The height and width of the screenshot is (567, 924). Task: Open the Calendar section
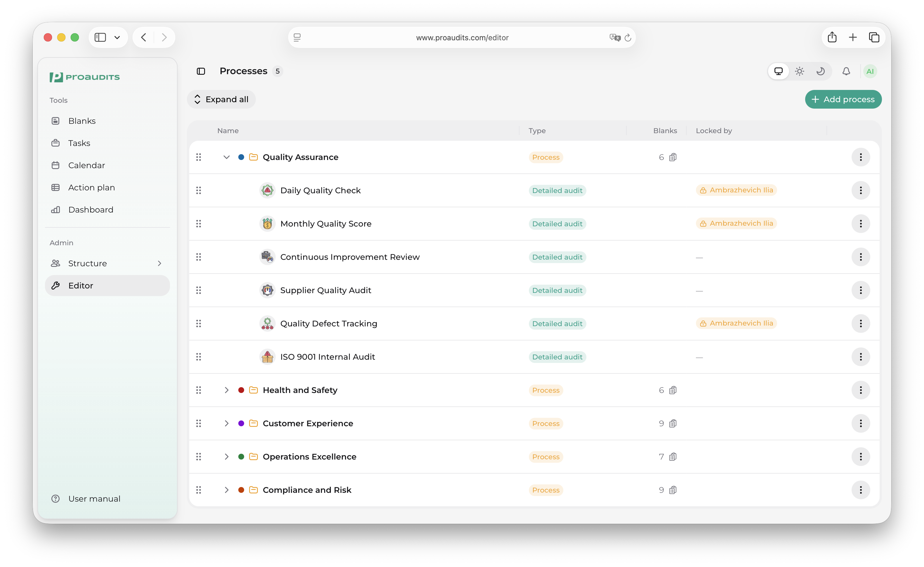[x=107, y=165]
